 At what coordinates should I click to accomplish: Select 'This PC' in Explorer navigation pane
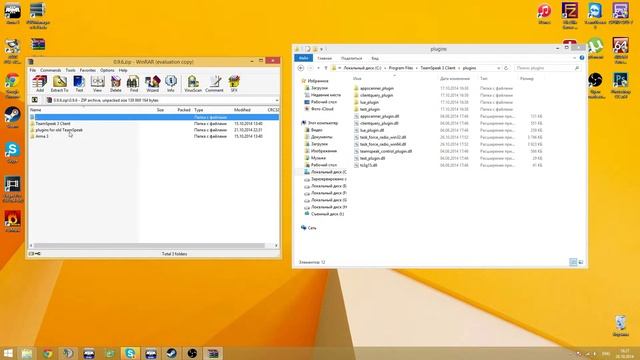pyautogui.click(x=322, y=123)
